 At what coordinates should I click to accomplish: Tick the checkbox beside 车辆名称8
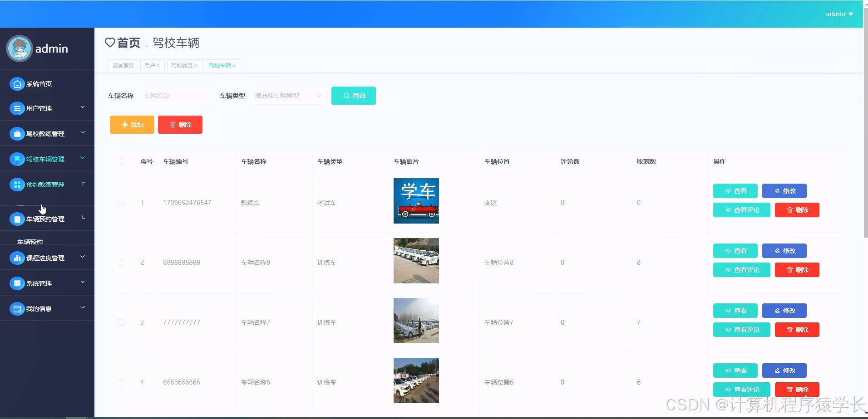click(x=121, y=262)
